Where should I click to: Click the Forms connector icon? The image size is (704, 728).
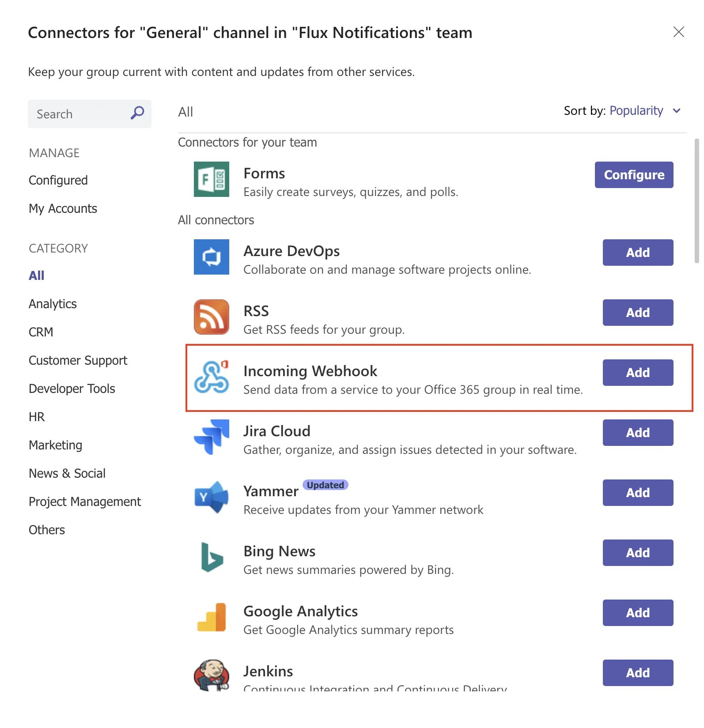[211, 179]
